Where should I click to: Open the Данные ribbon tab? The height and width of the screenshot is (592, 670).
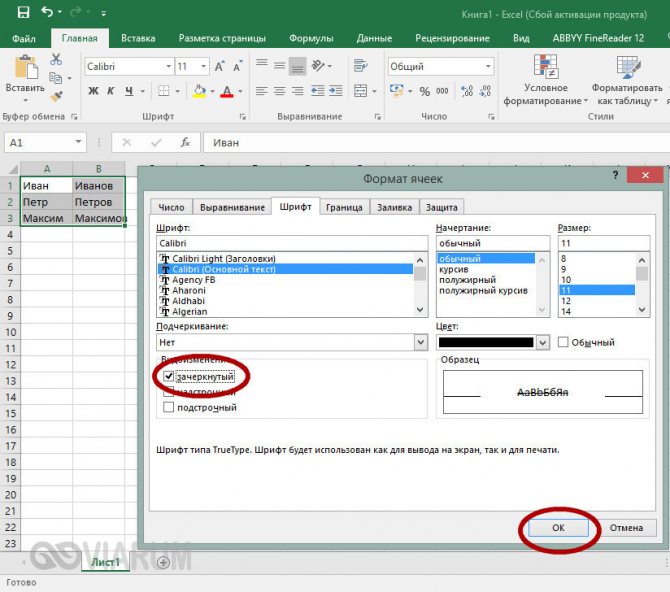[x=374, y=38]
